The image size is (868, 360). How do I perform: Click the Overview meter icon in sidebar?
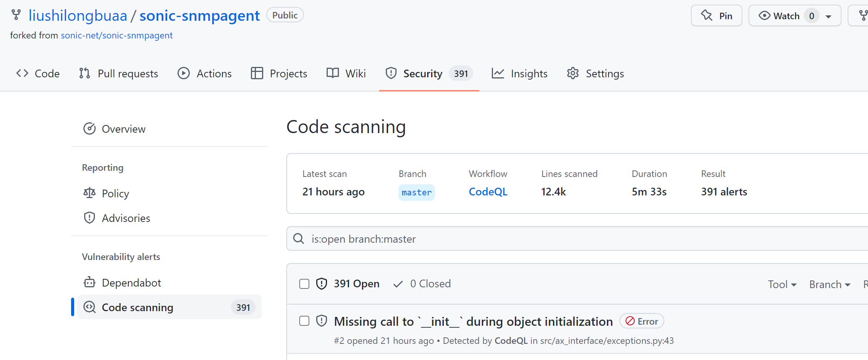pos(90,128)
